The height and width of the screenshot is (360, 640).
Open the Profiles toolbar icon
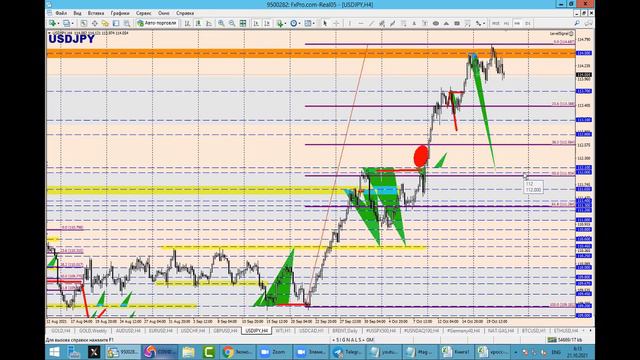[x=66, y=23]
